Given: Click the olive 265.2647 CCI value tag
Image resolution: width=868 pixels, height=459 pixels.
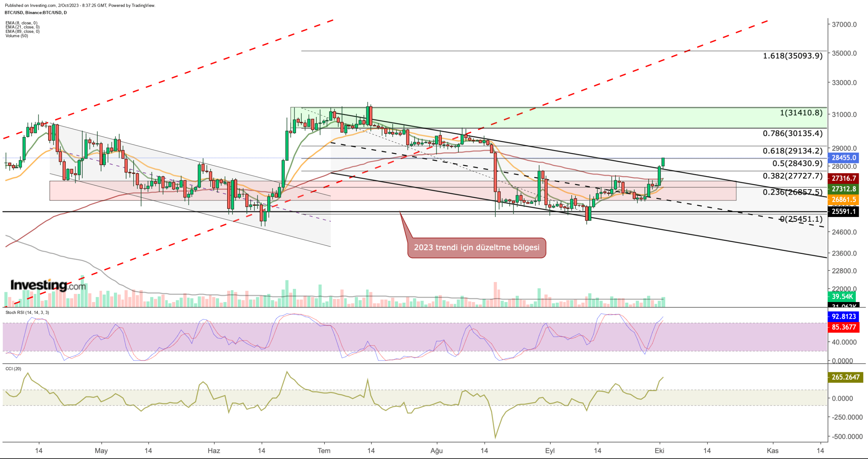Looking at the screenshot, I should 845,377.
